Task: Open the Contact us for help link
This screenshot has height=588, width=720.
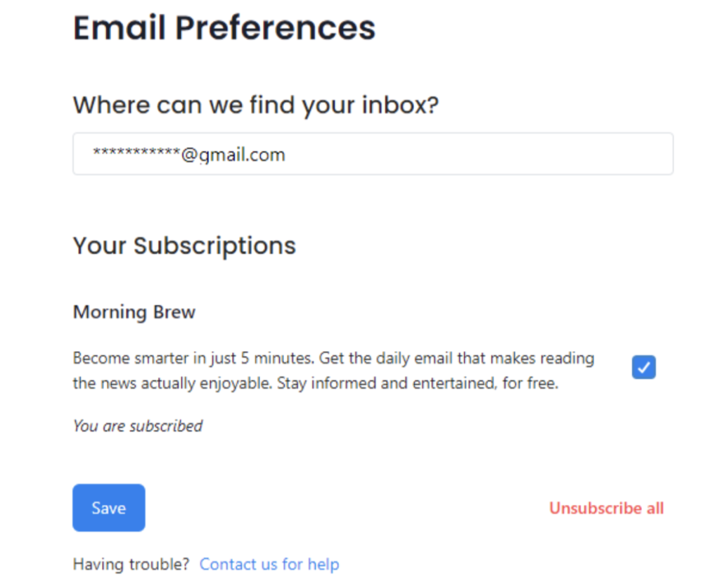Action: coord(269,563)
